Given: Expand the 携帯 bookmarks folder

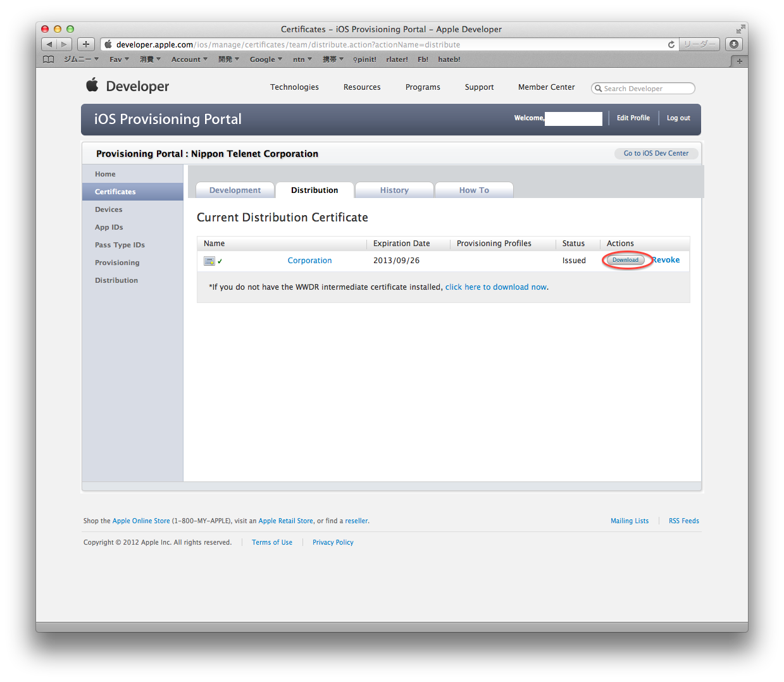Looking at the screenshot, I should click(333, 59).
